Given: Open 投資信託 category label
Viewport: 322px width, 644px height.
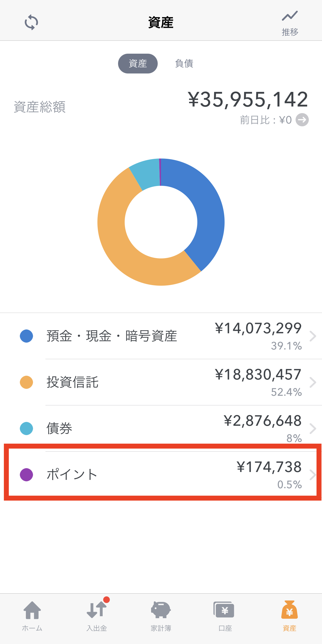Looking at the screenshot, I should coord(72,382).
